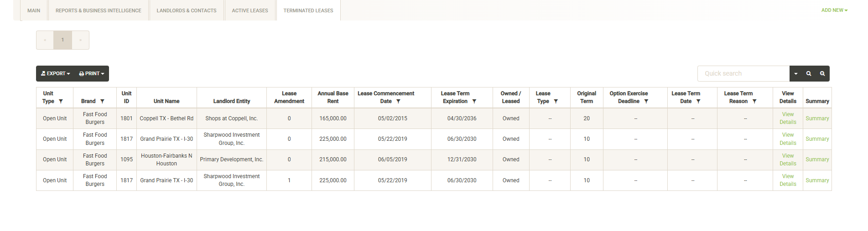868x231 pixels.
Task: Click the magnifier search icon button
Action: (809, 74)
